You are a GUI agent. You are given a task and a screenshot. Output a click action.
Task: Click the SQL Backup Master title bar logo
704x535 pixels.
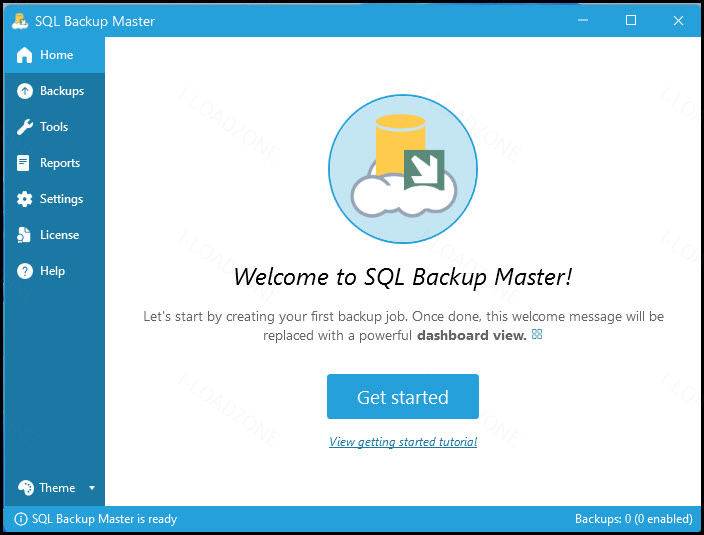[20, 21]
